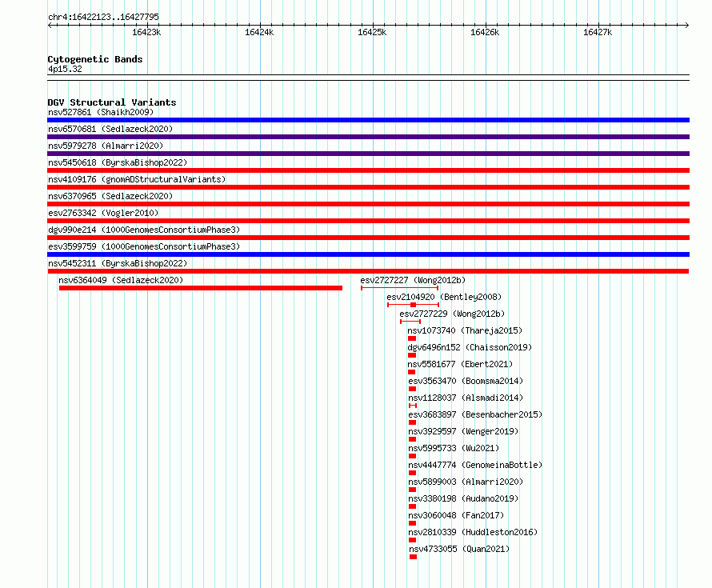Select the red esv2763342 variant bar
712x588 pixels.
tap(368, 221)
